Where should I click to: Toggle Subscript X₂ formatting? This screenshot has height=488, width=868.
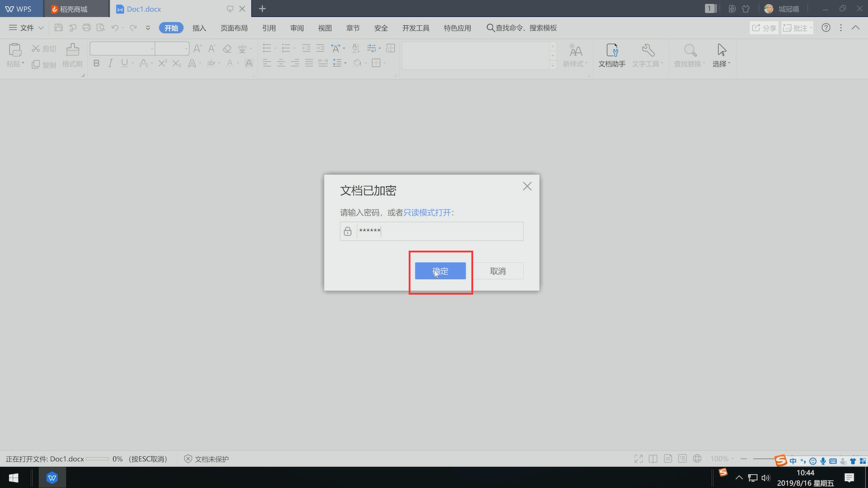pos(177,63)
